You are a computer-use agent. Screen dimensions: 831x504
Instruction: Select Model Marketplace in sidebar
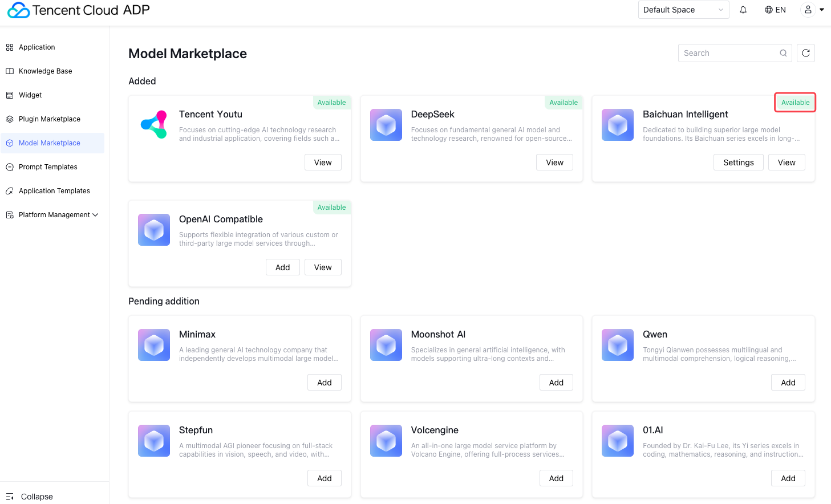coord(52,143)
